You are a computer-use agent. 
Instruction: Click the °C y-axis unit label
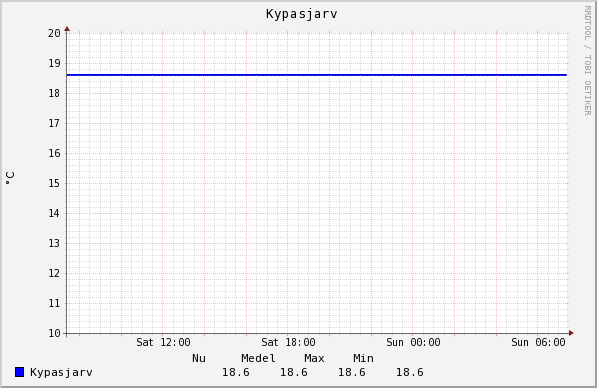tap(10, 178)
